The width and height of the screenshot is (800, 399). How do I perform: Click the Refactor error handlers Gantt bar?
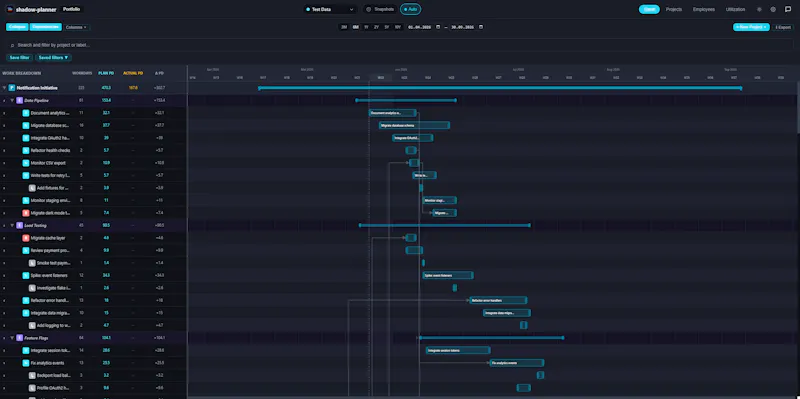(x=498, y=301)
